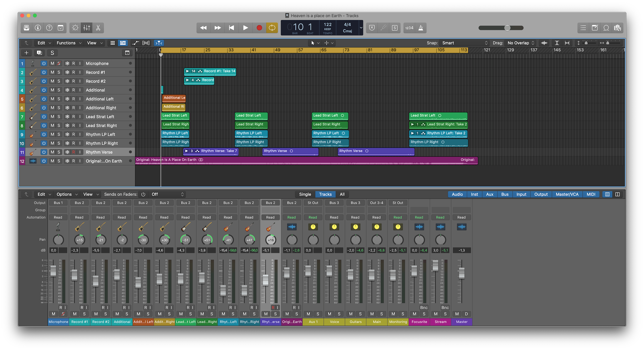Click the add track plus button
This screenshot has width=644, height=350.
[x=27, y=53]
